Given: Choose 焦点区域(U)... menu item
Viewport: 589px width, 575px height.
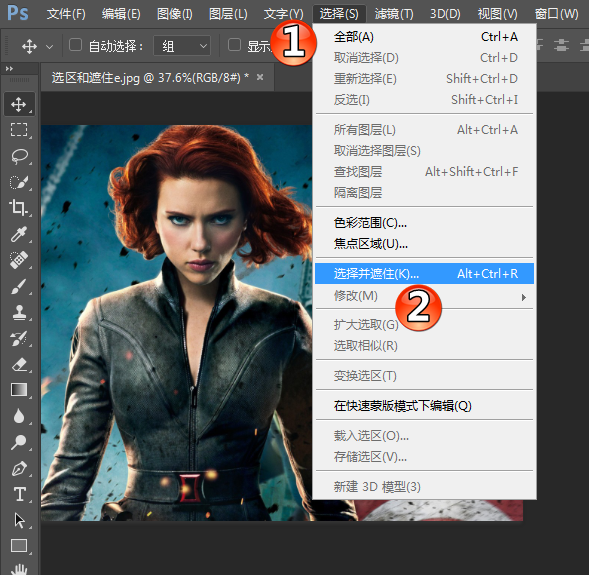Looking at the screenshot, I should pos(424,244).
